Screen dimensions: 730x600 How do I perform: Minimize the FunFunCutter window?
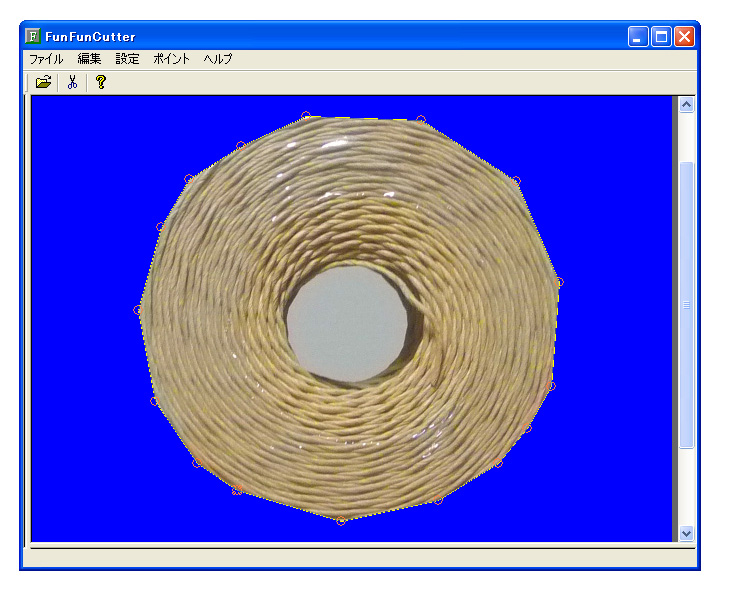click(638, 36)
